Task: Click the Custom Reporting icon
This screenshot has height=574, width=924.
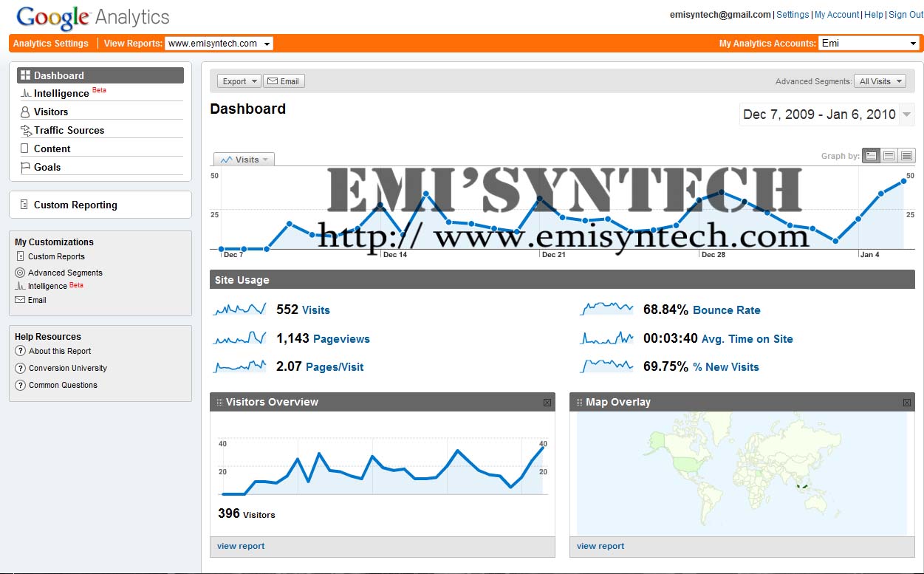Action: point(24,205)
